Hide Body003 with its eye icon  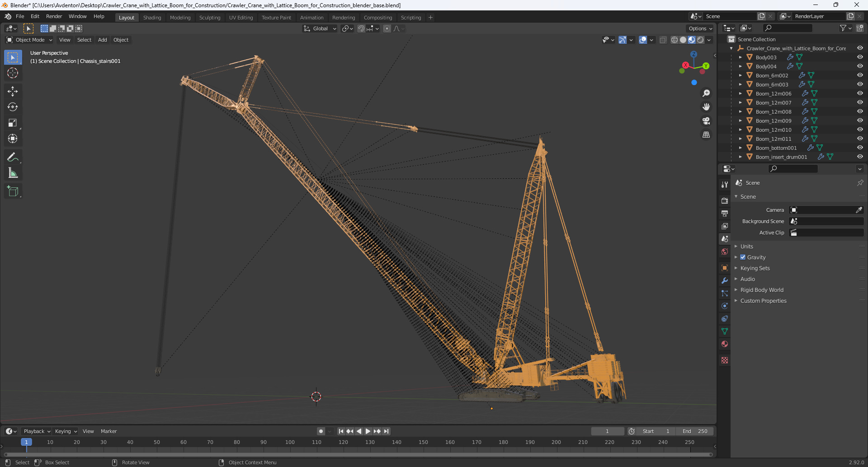[x=860, y=57]
